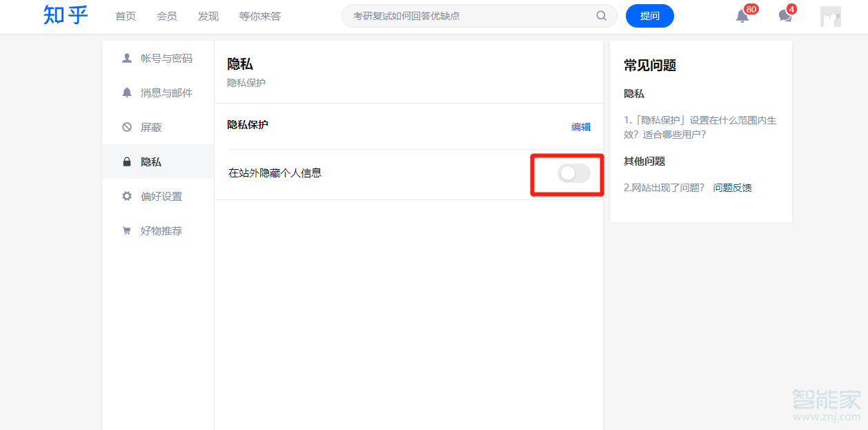Open messages via the chat bubble icon
The height and width of the screenshot is (430, 868).
tap(785, 16)
